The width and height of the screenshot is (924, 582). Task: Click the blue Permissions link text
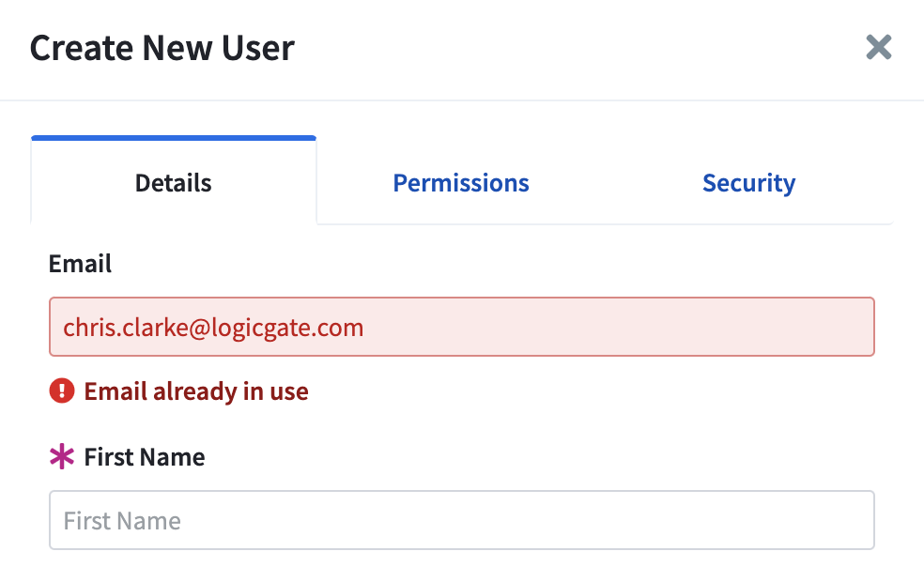pyautogui.click(x=461, y=183)
